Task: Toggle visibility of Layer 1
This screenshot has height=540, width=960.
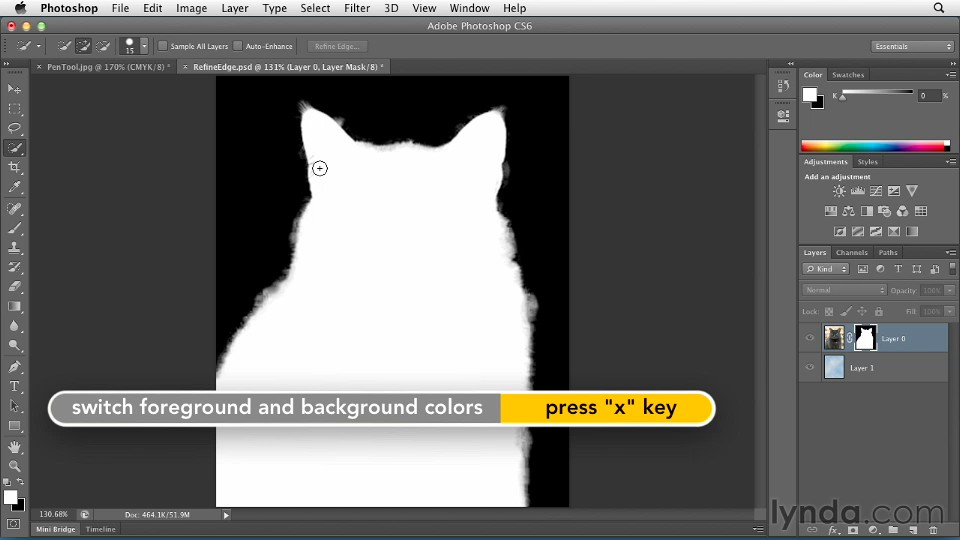Action: (810, 368)
